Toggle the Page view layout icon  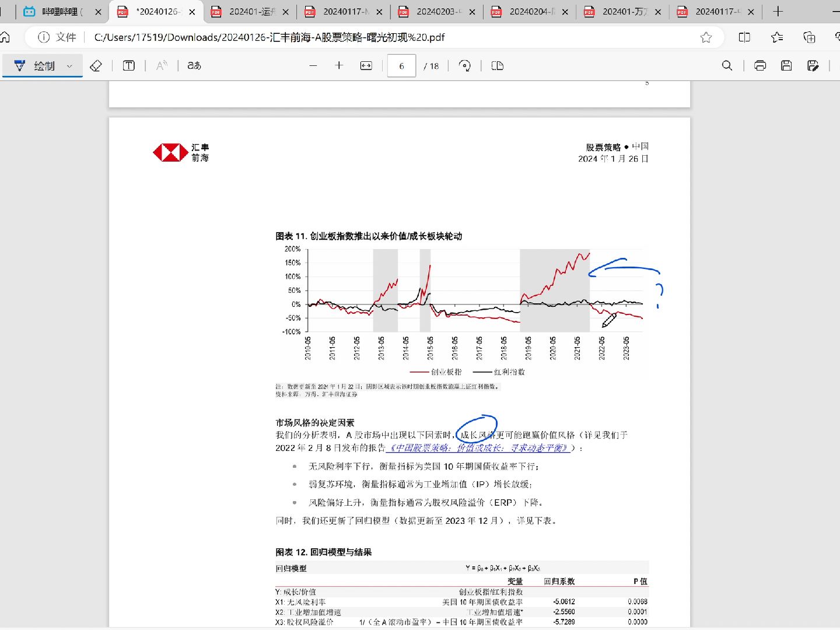click(498, 66)
